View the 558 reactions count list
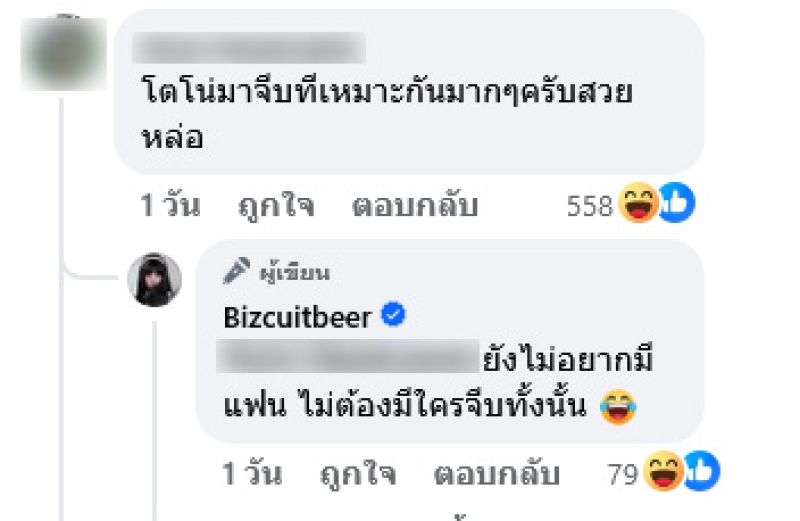800x521 pixels. coord(590,206)
